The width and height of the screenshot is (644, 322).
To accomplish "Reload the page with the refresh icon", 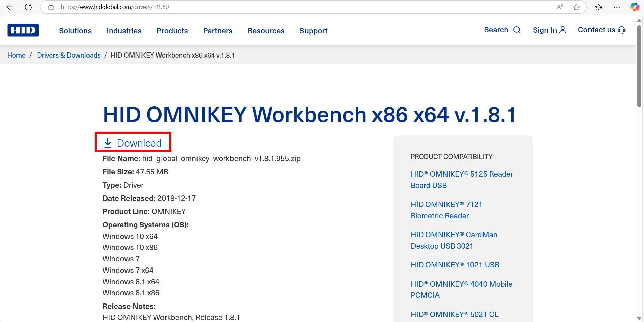I will coord(28,7).
